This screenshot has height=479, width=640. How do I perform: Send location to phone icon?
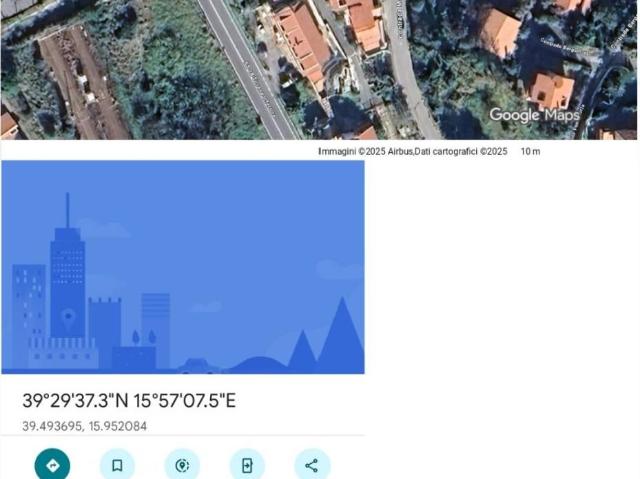coord(247,465)
